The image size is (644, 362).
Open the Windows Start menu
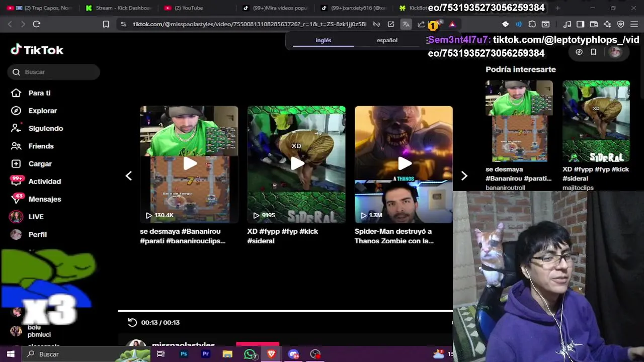11,354
